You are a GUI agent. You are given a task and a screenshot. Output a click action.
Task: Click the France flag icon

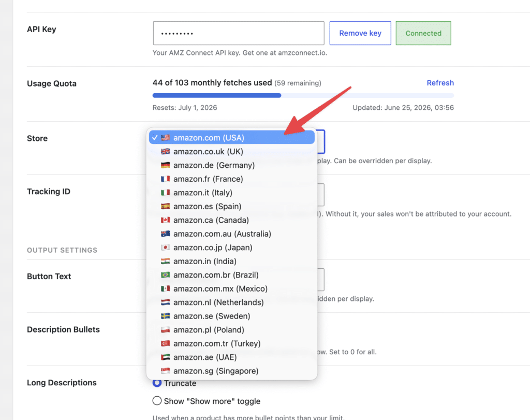point(165,179)
